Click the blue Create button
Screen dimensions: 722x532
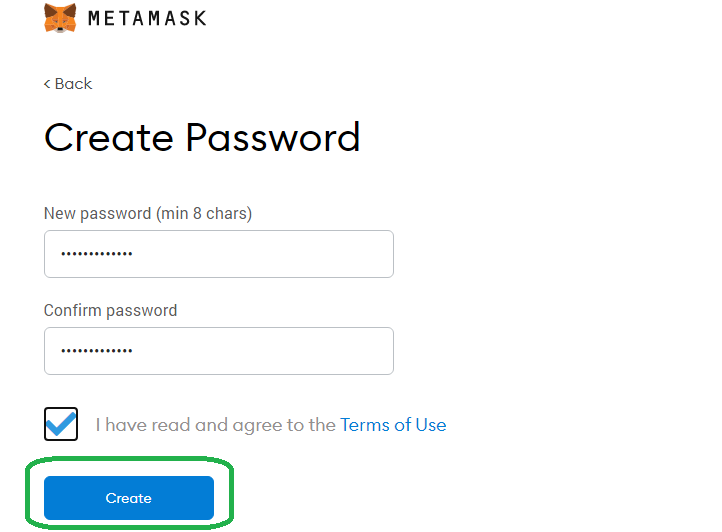tap(129, 498)
